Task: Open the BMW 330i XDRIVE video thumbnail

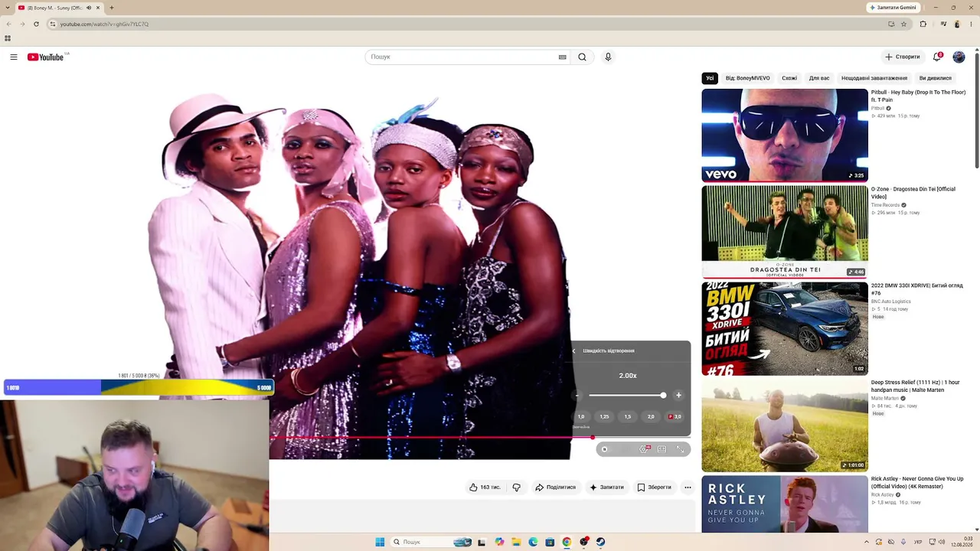Action: (x=785, y=328)
